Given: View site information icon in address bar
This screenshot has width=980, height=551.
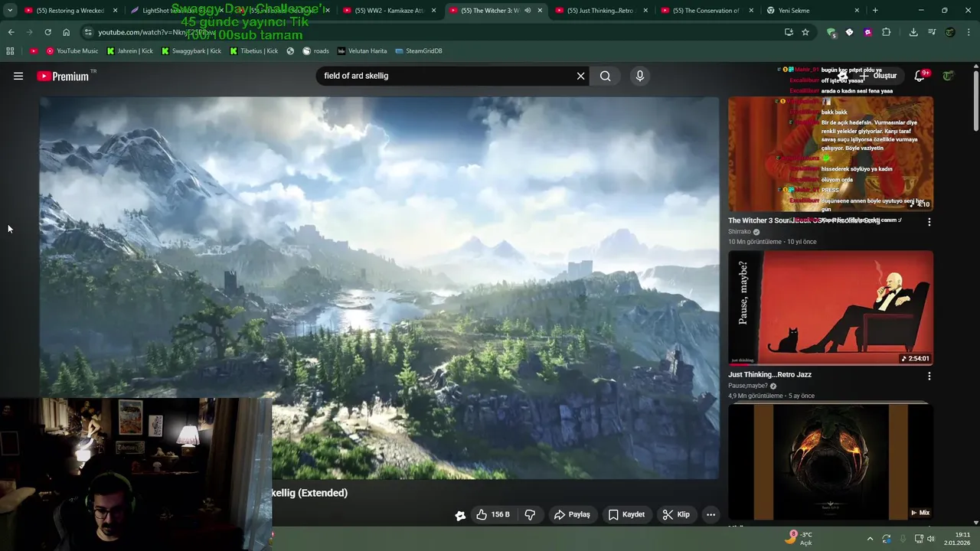Looking at the screenshot, I should pyautogui.click(x=89, y=32).
